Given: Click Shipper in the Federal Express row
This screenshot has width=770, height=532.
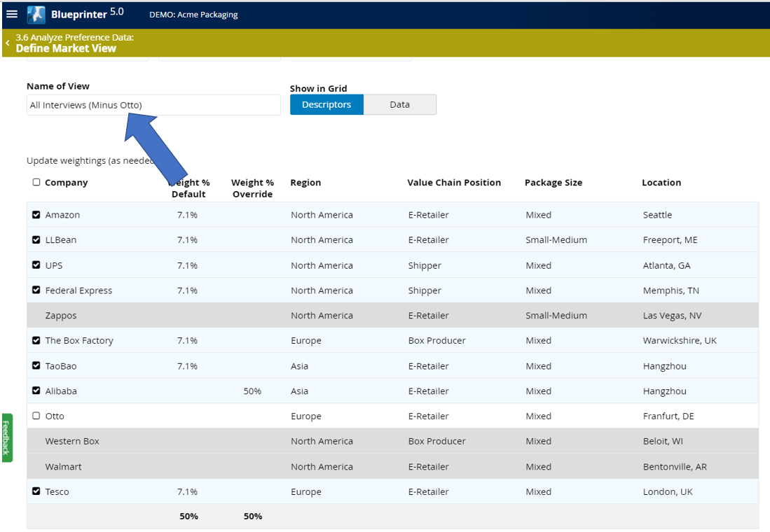Looking at the screenshot, I should [x=425, y=290].
